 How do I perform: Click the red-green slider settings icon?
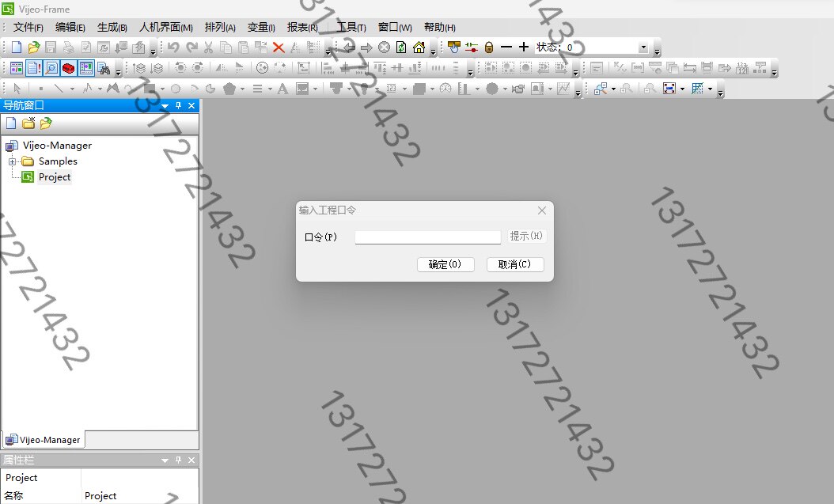pyautogui.click(x=472, y=47)
